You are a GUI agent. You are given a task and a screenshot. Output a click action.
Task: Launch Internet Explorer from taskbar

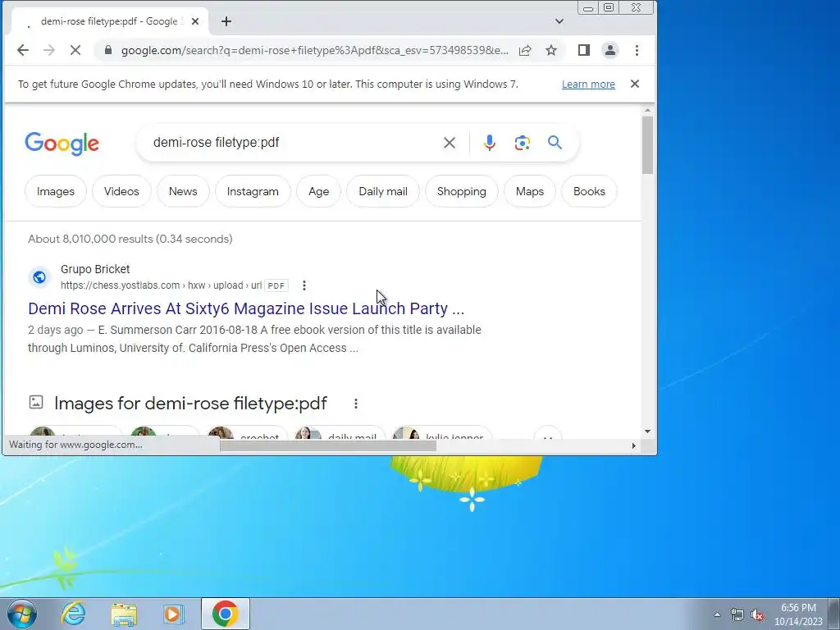coord(73,614)
